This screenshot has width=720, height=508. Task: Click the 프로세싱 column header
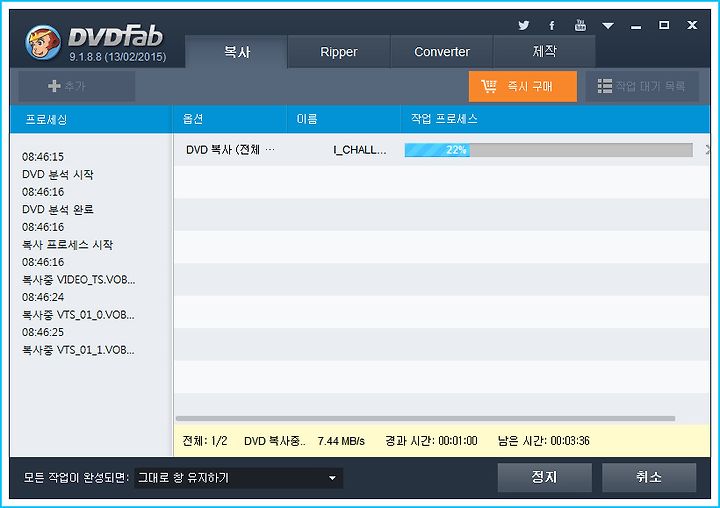pos(91,119)
